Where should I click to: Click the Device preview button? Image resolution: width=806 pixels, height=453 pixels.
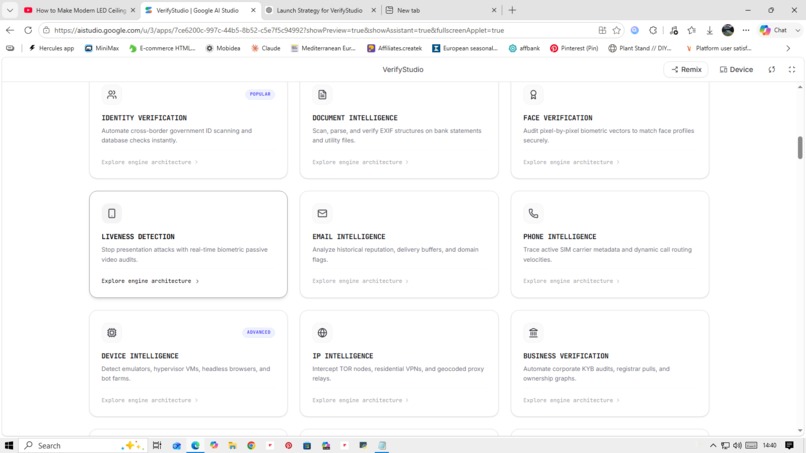point(736,69)
